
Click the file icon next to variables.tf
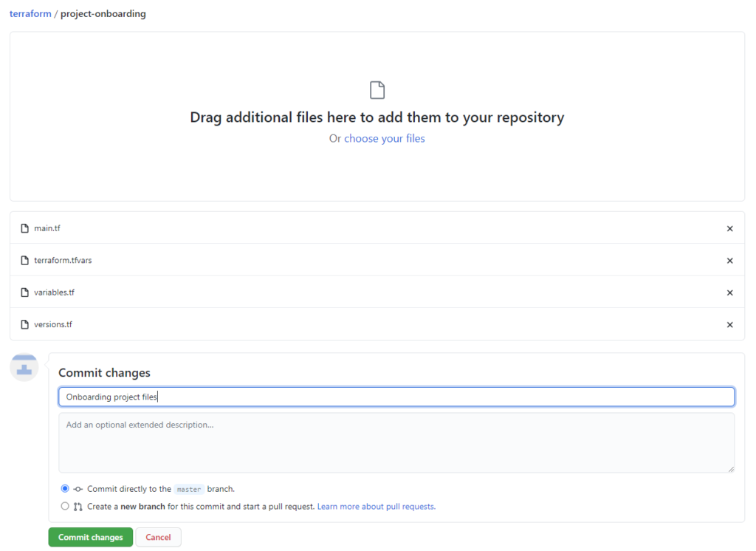point(24,292)
